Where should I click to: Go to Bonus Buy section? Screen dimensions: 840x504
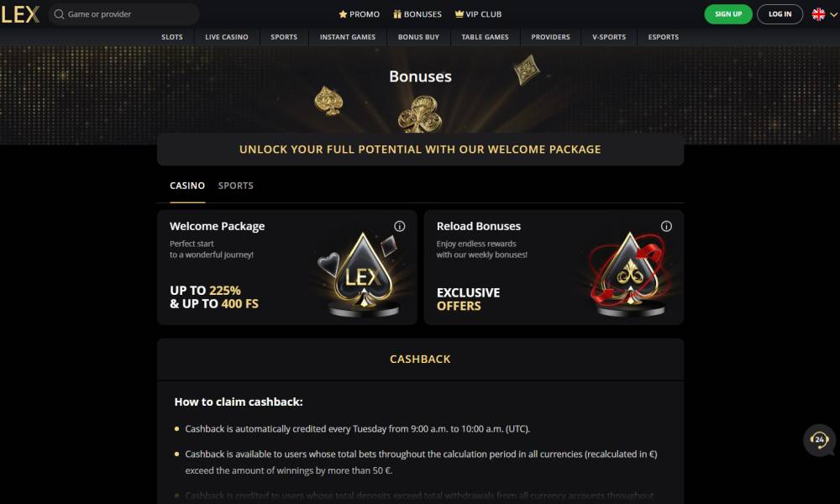(418, 37)
